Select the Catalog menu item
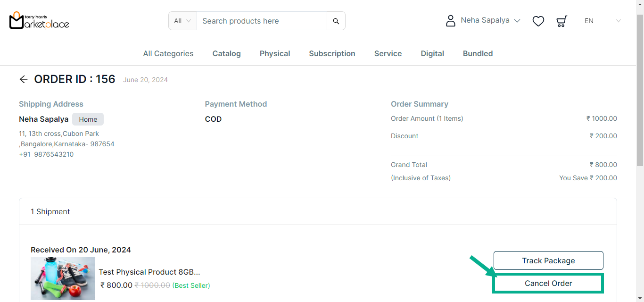 click(227, 54)
